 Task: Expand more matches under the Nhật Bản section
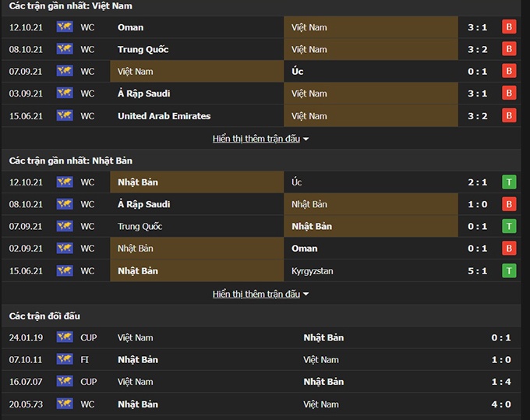tap(260, 294)
